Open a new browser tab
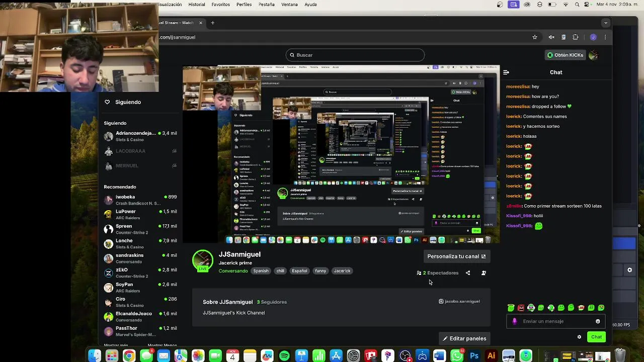 pyautogui.click(x=212, y=23)
